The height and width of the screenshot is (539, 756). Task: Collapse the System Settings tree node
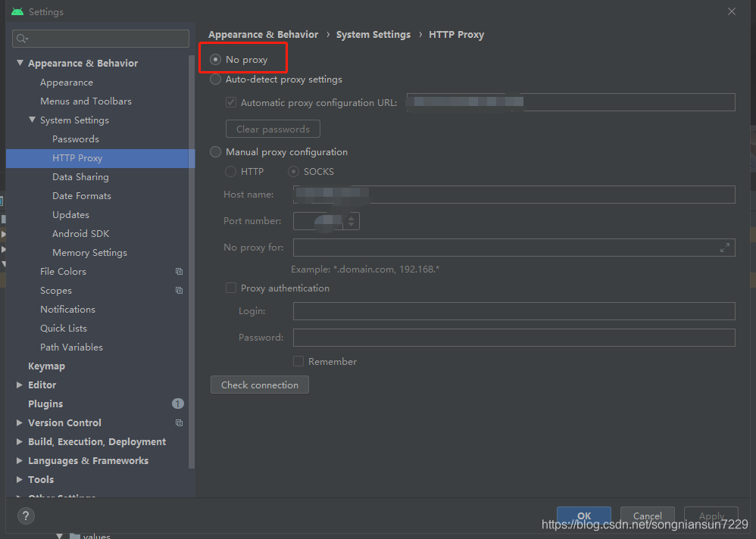(x=32, y=120)
